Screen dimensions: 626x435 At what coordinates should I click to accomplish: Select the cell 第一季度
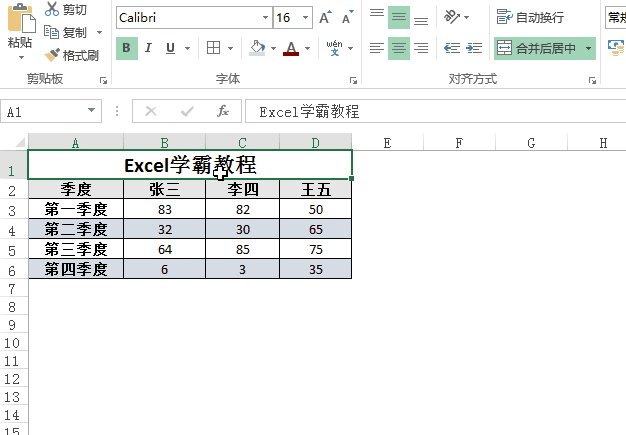(x=76, y=209)
